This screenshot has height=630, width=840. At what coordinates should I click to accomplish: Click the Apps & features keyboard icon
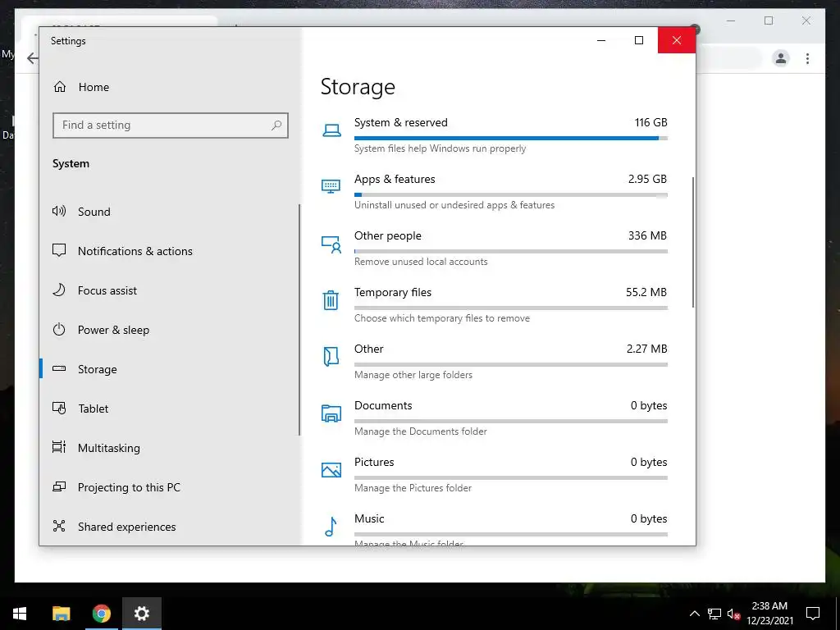click(331, 186)
